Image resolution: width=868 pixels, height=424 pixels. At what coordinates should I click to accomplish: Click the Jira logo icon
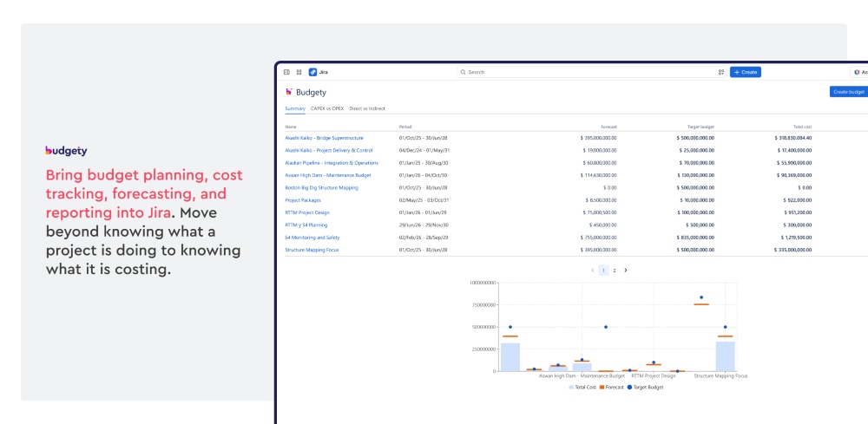tap(312, 72)
